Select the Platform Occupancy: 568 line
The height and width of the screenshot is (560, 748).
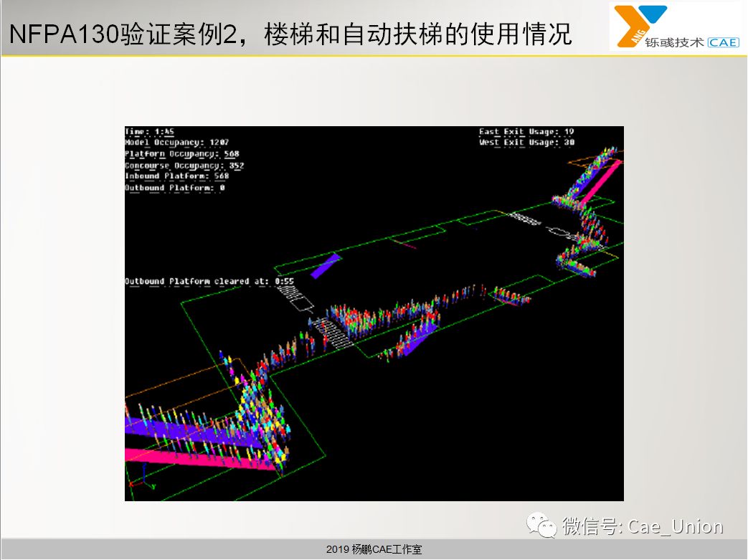tap(181, 154)
